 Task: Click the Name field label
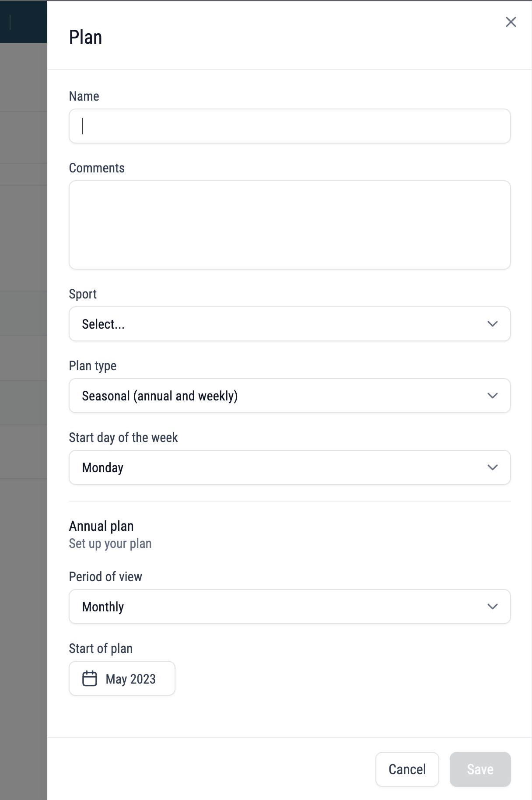pos(84,96)
